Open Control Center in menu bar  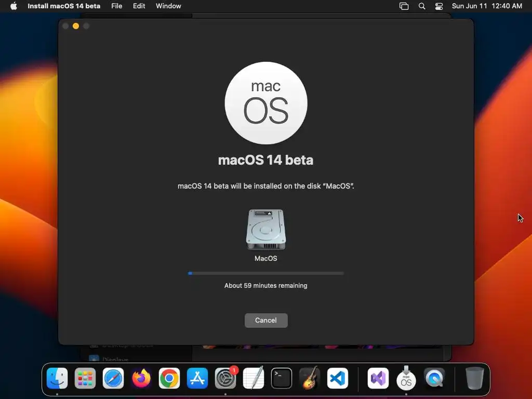point(439,6)
